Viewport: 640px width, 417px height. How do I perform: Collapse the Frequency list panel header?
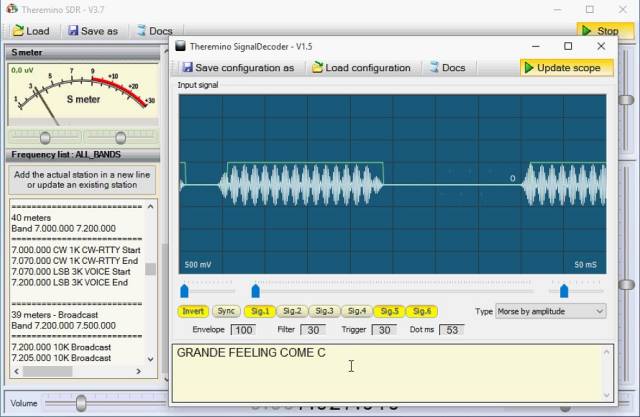point(80,155)
